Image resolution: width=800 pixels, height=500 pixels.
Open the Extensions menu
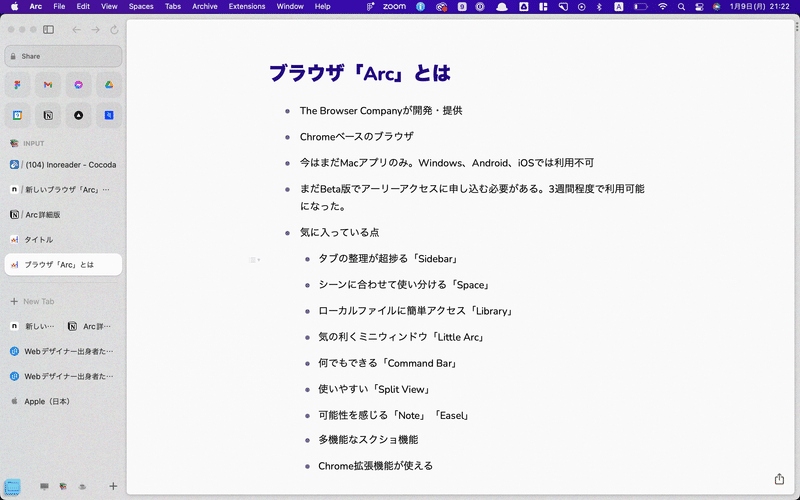(x=247, y=7)
